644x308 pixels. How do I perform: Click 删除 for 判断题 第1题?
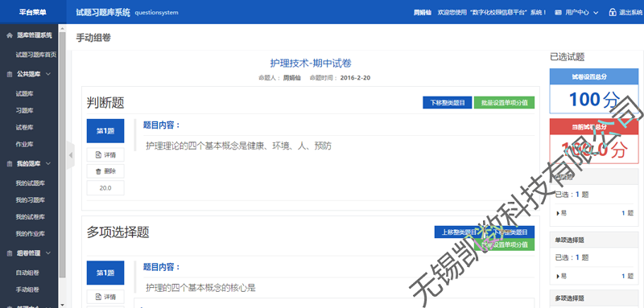105,171
